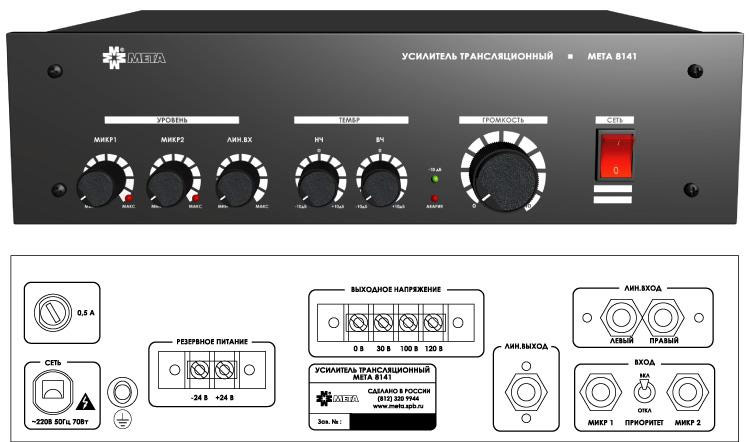Select the ВЧ tone knob
The image size is (750, 442).
coord(380,186)
